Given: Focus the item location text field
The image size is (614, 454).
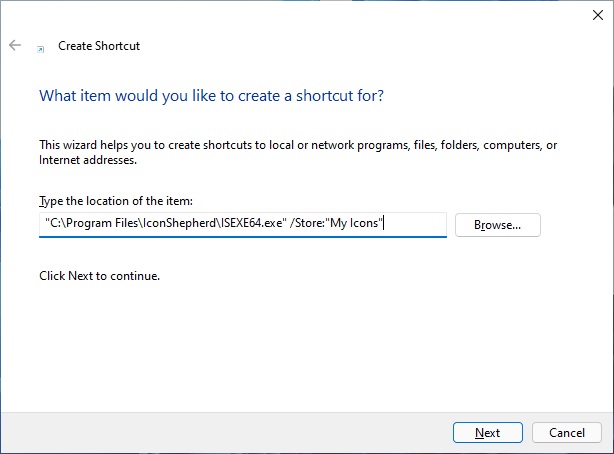Looking at the screenshot, I should 243,224.
